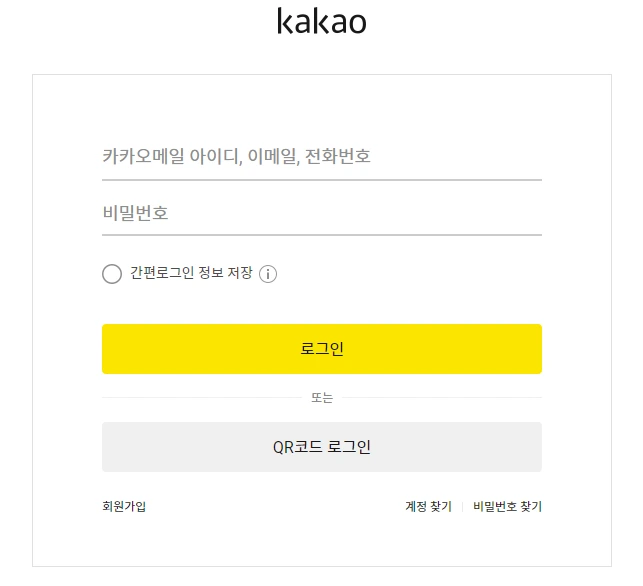Focus the 비밀번호 password field
This screenshot has width=643, height=586.
321,213
